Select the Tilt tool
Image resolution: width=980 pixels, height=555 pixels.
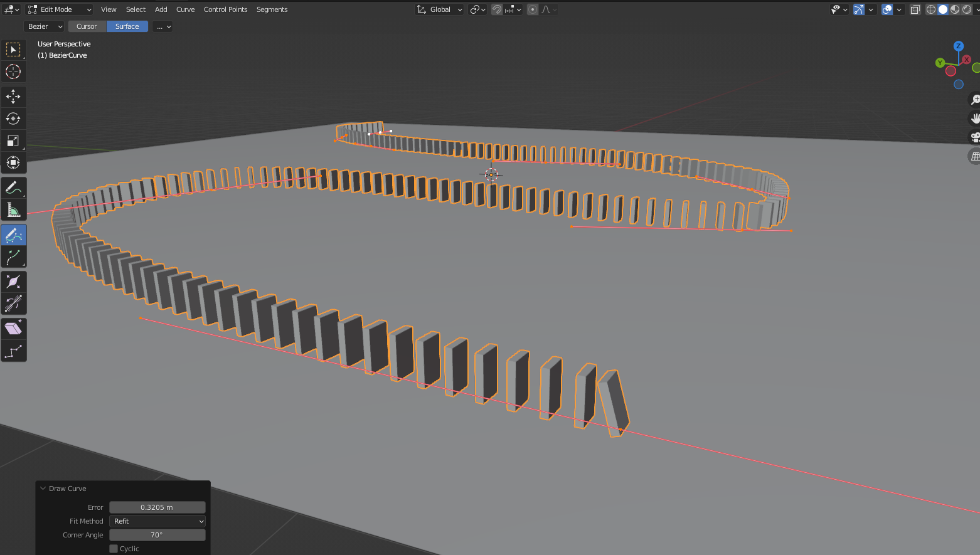point(13,304)
